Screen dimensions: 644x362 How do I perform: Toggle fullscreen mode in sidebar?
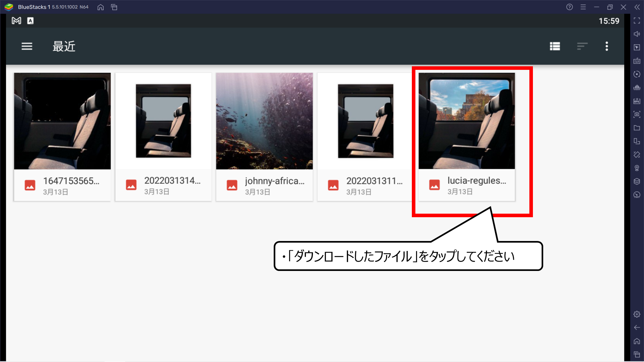coord(637,21)
